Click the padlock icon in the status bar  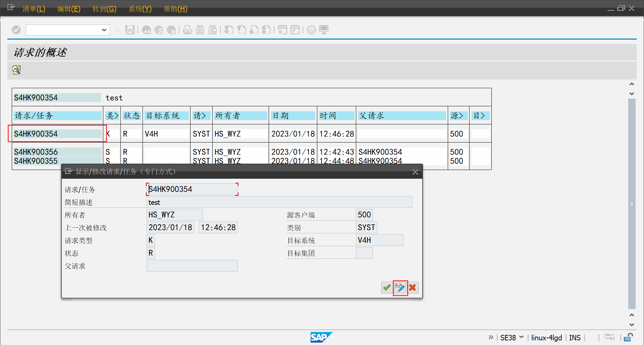click(628, 337)
